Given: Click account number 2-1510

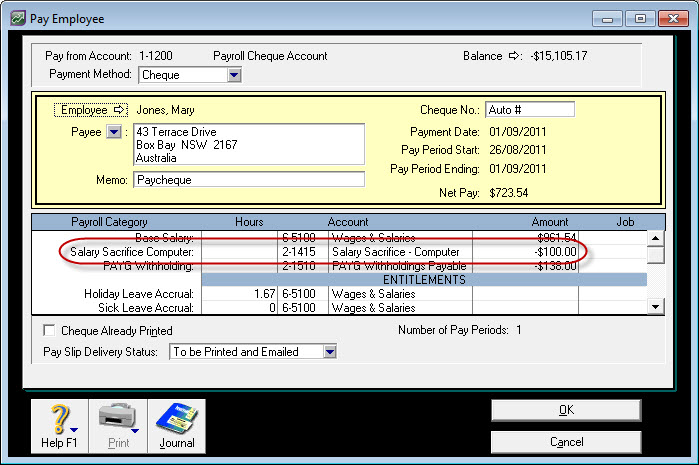Looking at the screenshot, I should coord(299,266).
